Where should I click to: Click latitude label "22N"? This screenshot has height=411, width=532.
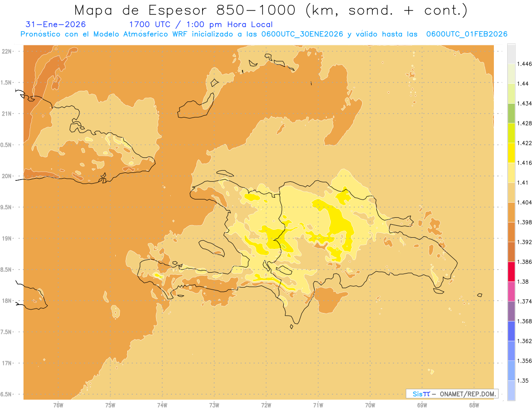pyautogui.click(x=6, y=51)
